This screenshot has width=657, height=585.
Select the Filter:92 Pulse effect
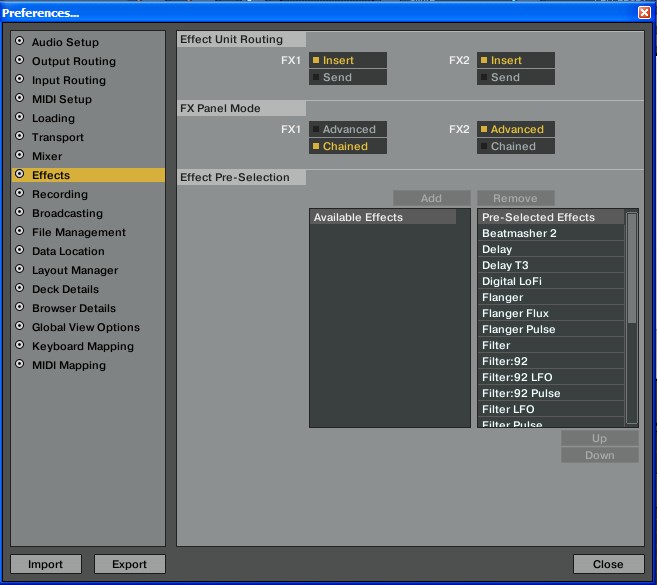pos(551,393)
